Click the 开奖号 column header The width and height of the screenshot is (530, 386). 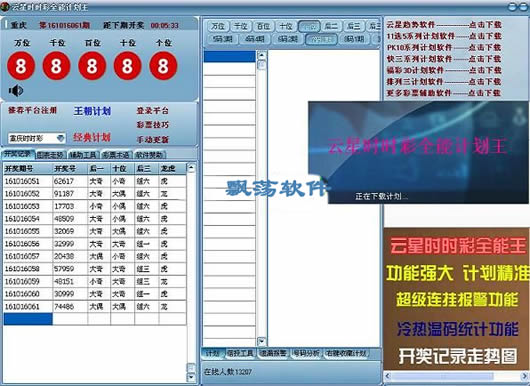pyautogui.click(x=70, y=168)
